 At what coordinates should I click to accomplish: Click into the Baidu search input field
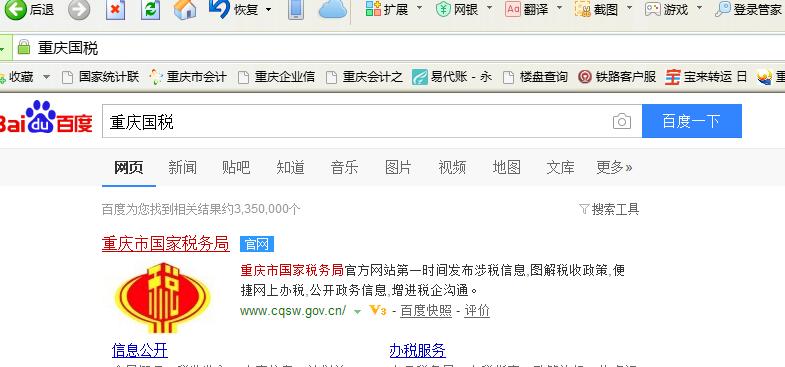pos(356,121)
